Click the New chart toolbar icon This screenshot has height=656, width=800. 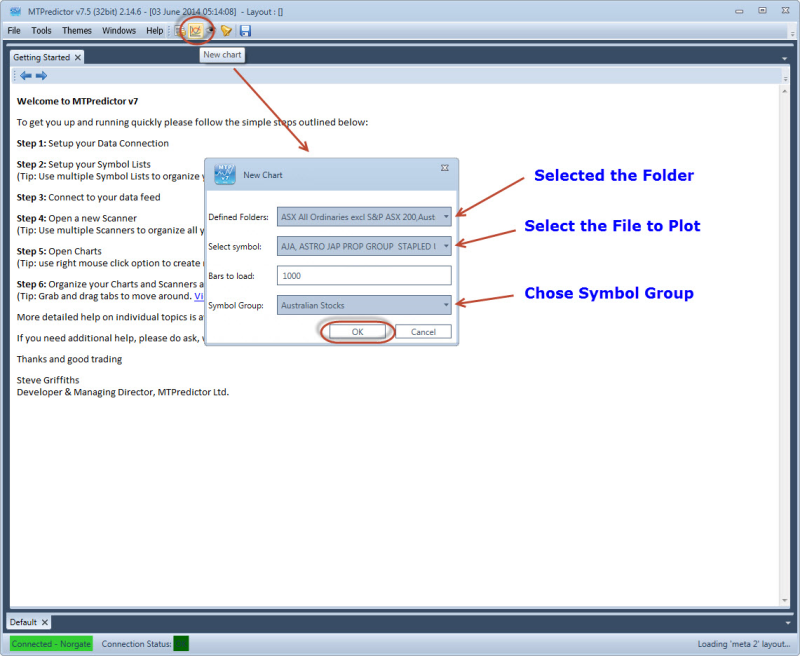click(x=195, y=31)
